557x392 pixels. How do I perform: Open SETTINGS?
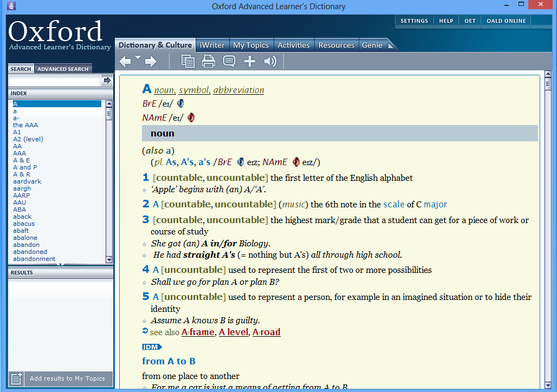(414, 21)
